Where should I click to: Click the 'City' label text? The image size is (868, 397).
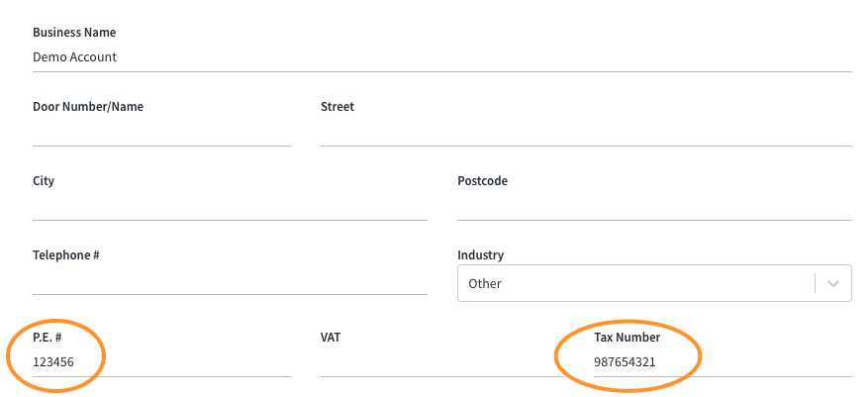[44, 181]
